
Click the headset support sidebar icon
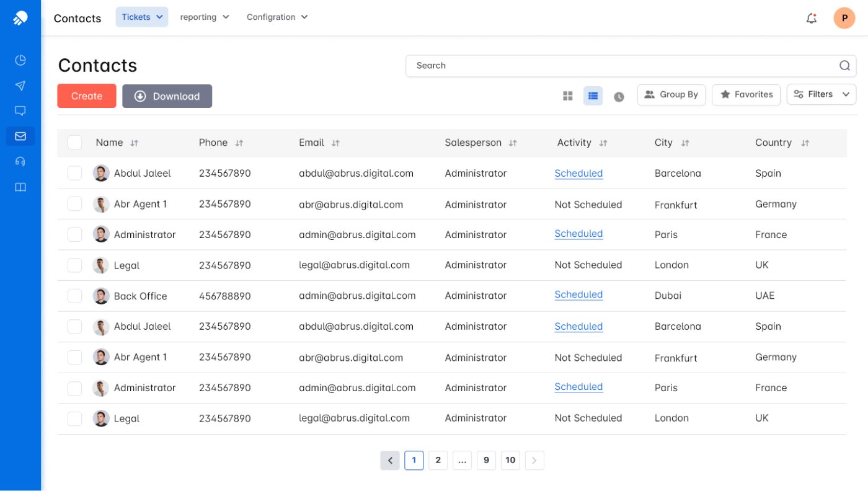[x=20, y=162]
